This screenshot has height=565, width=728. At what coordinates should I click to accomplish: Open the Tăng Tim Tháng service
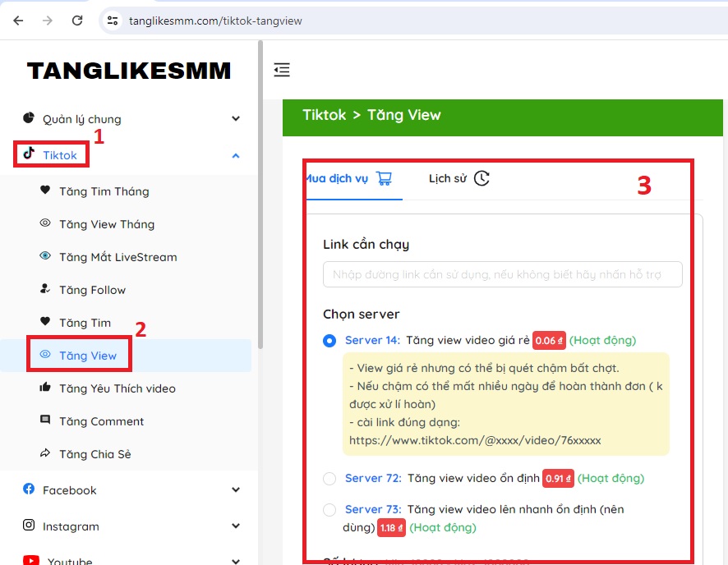[x=104, y=191]
